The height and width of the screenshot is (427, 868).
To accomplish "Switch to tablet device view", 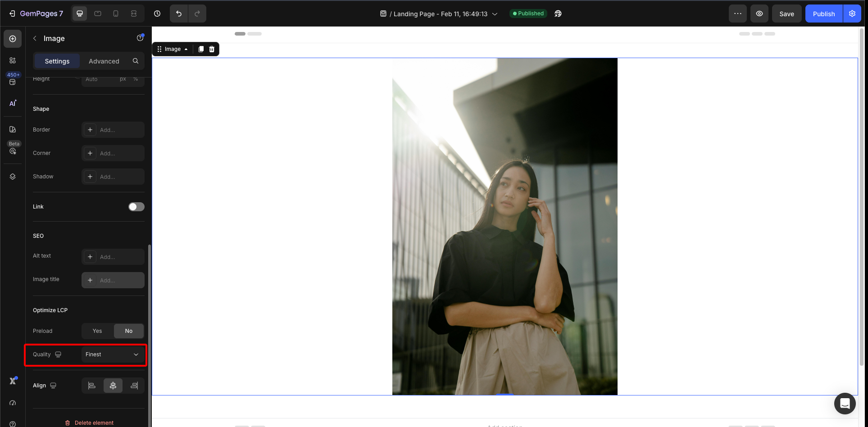I will pos(98,14).
